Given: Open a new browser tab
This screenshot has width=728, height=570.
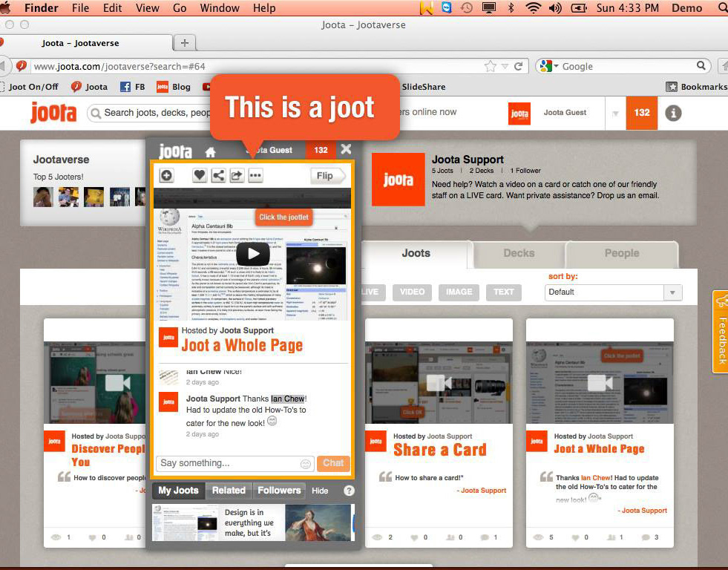Looking at the screenshot, I should tap(184, 43).
